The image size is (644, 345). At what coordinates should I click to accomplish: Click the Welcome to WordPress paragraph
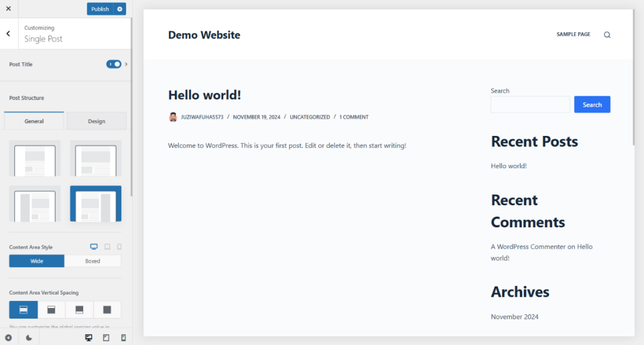[x=287, y=145]
